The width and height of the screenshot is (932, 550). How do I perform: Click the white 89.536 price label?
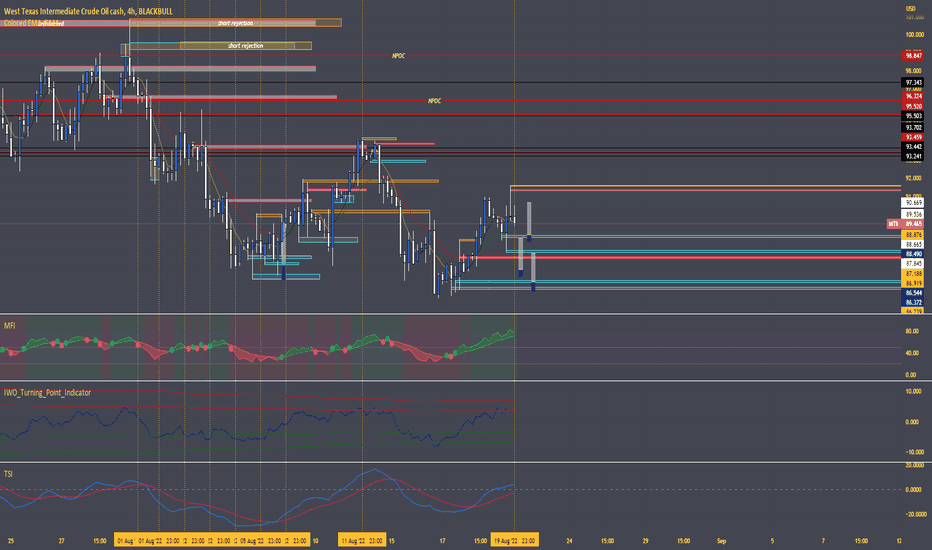click(913, 214)
